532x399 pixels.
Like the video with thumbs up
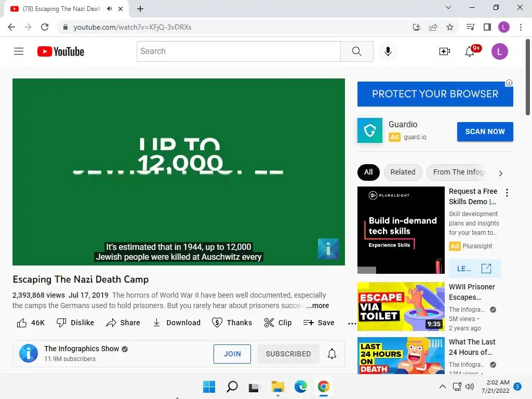pyautogui.click(x=31, y=323)
